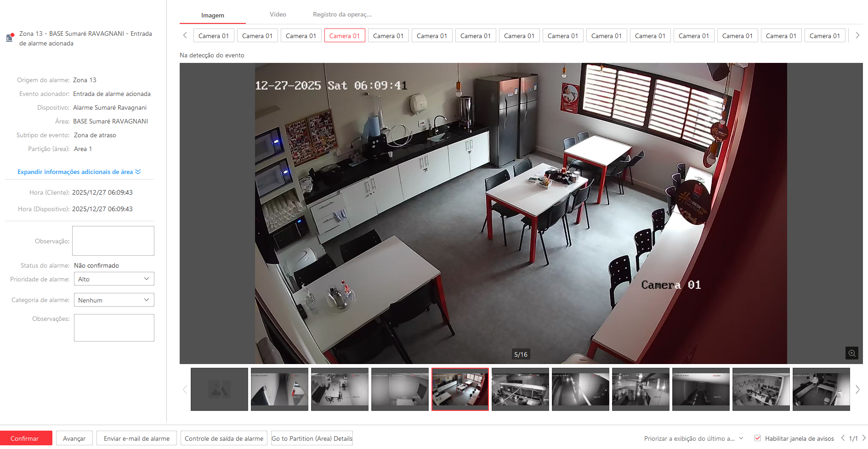The height and width of the screenshot is (449, 868).
Task: Open Registro da operação tab
Action: 342,15
